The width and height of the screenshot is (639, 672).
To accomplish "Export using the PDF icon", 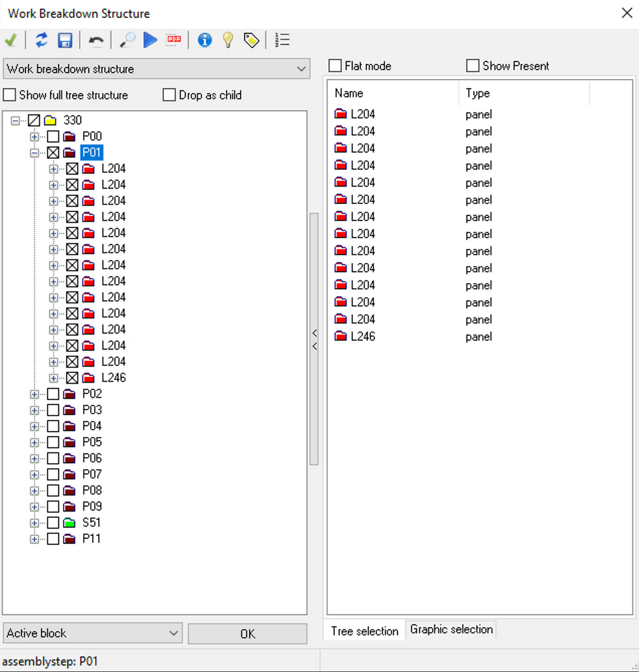I will click(174, 40).
